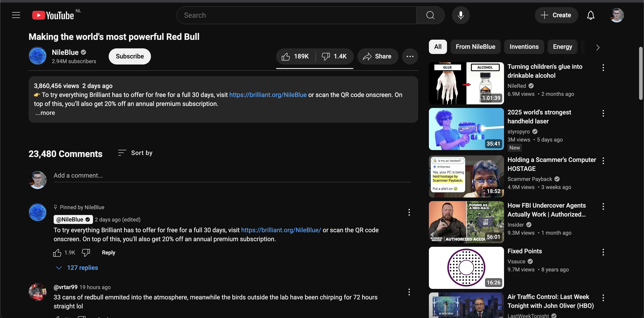This screenshot has width=644, height=318.
Task: Click the pinned comment author avatar
Action: (x=38, y=212)
